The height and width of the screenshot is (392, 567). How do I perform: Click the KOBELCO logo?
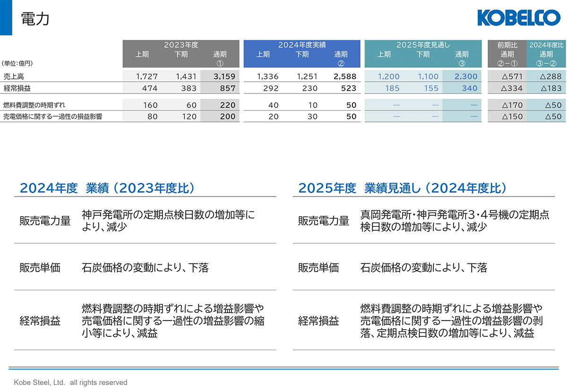pyautogui.click(x=518, y=17)
